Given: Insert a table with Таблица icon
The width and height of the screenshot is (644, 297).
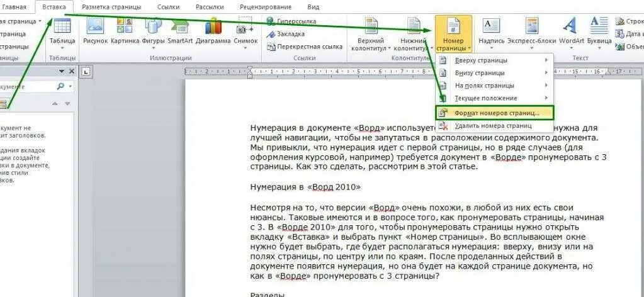Looking at the screenshot, I should coord(62,33).
